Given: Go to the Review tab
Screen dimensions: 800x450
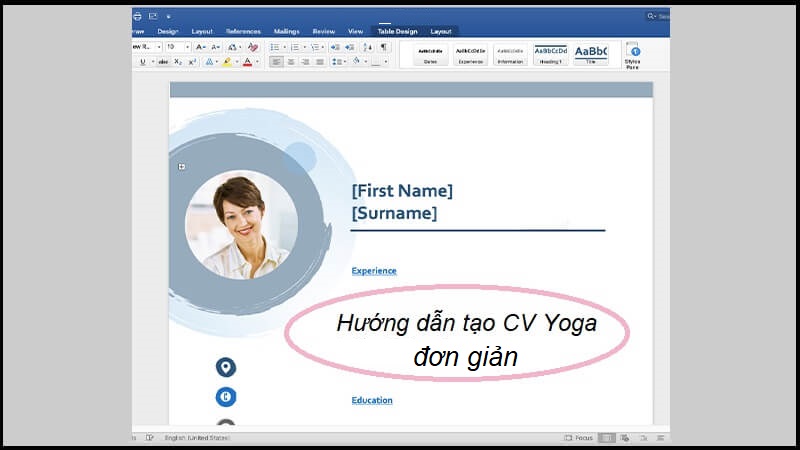Looking at the screenshot, I should tap(323, 31).
